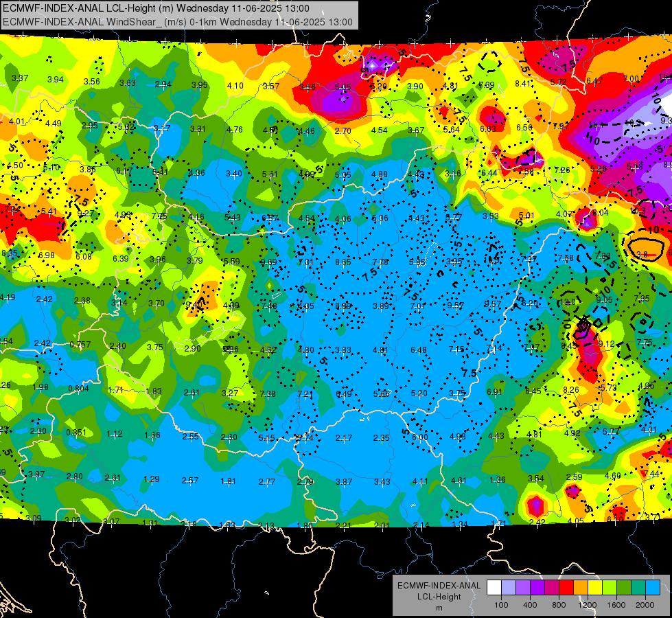
Task: Click wind shear value '4.92'
Action: [x=572, y=433]
